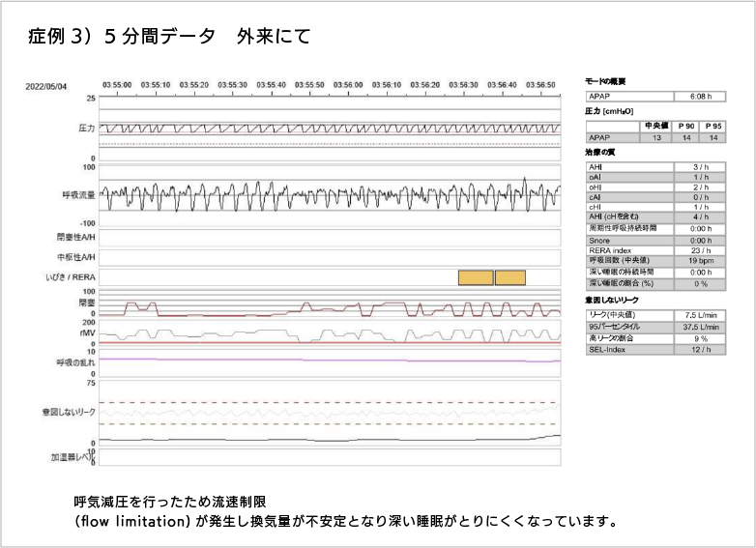Viewport: 756px width, 548px height.
Task: Click the 意図しないリーク chart row label
Action: click(x=69, y=412)
